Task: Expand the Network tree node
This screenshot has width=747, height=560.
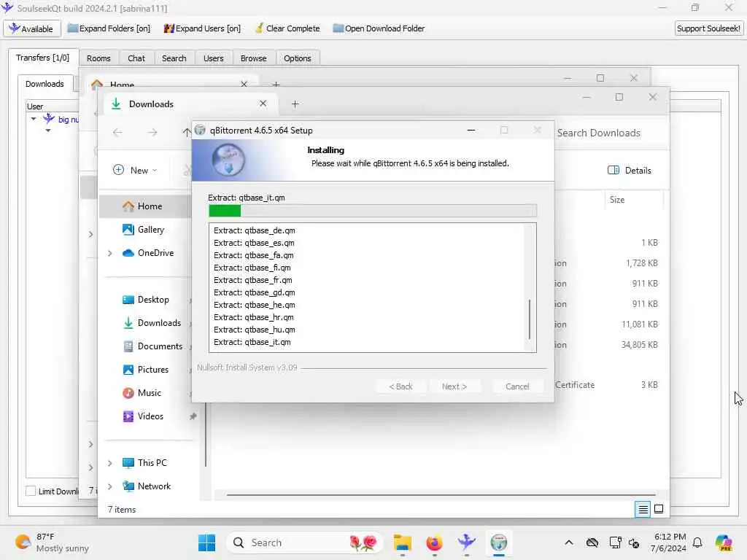Action: click(110, 486)
